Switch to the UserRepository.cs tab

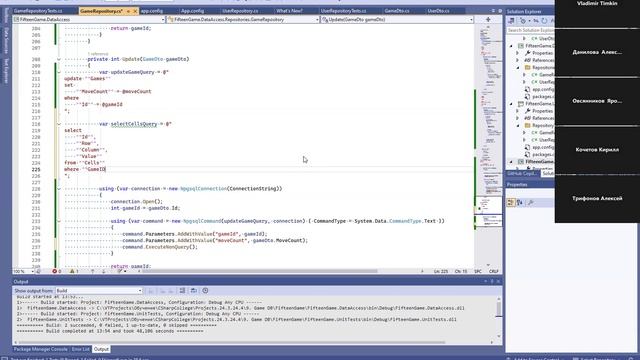(240, 11)
